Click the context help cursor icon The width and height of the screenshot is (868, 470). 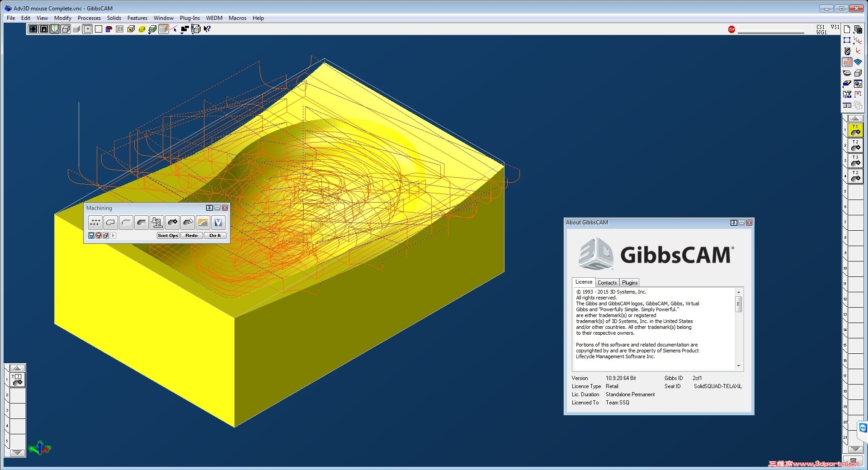(207, 29)
